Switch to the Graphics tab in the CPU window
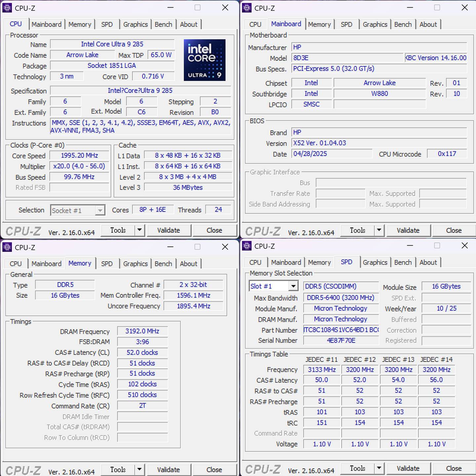Viewport: 476px width, 476px height. 135,24
